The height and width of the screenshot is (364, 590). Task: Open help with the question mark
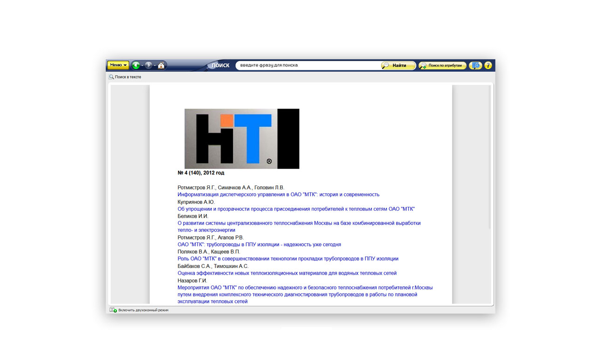[x=488, y=65]
